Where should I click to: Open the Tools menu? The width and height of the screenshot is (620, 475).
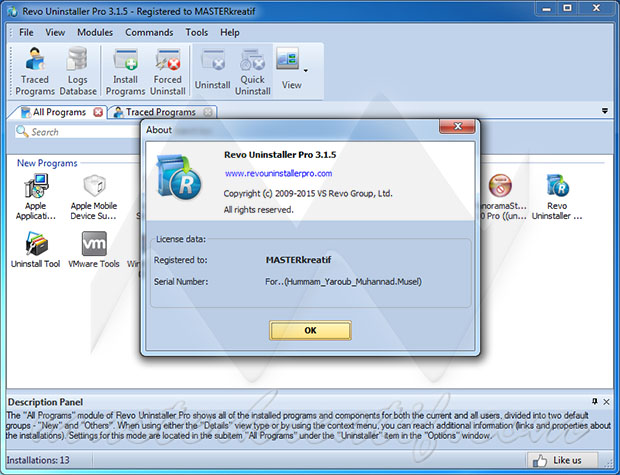[197, 32]
